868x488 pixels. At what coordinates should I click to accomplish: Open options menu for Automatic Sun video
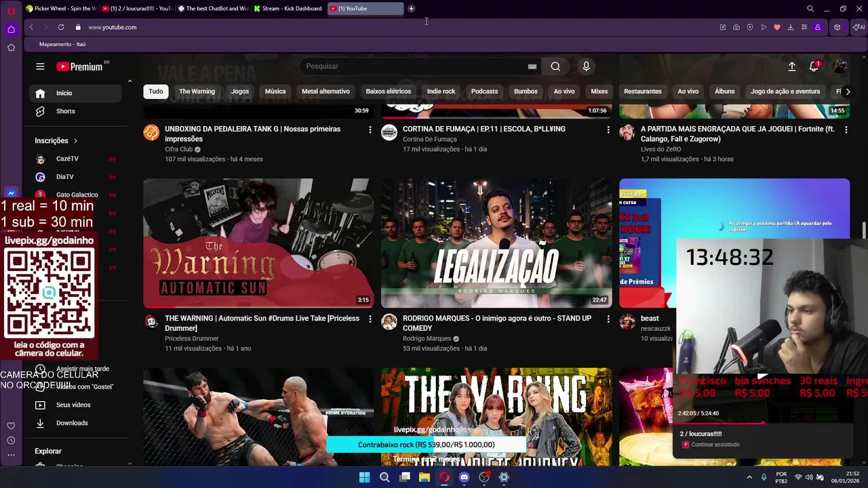click(370, 319)
